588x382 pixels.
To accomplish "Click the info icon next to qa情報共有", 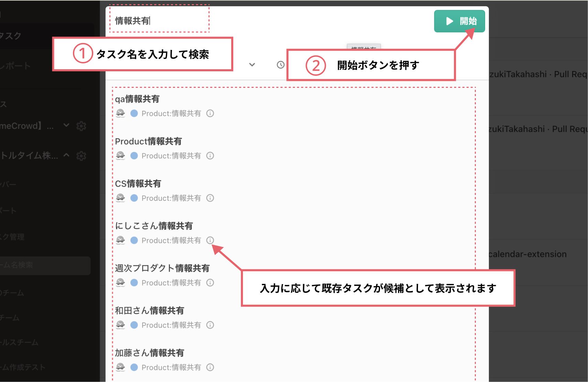I will [x=210, y=113].
